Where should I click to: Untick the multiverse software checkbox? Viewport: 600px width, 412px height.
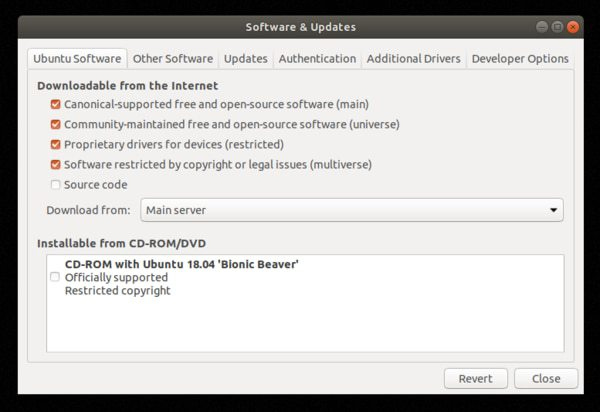coord(56,164)
